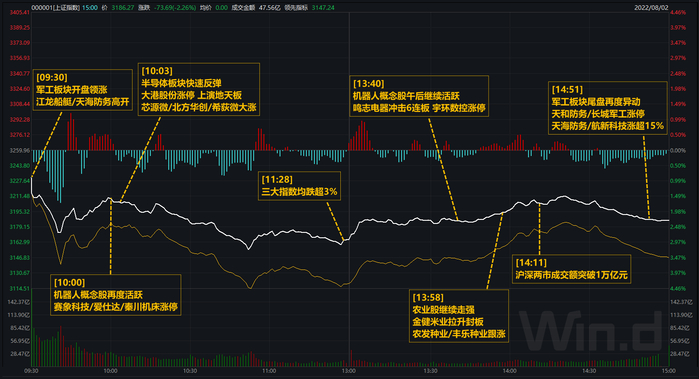Click the 3340.77 price axis label
699x379 pixels.
tap(20, 74)
